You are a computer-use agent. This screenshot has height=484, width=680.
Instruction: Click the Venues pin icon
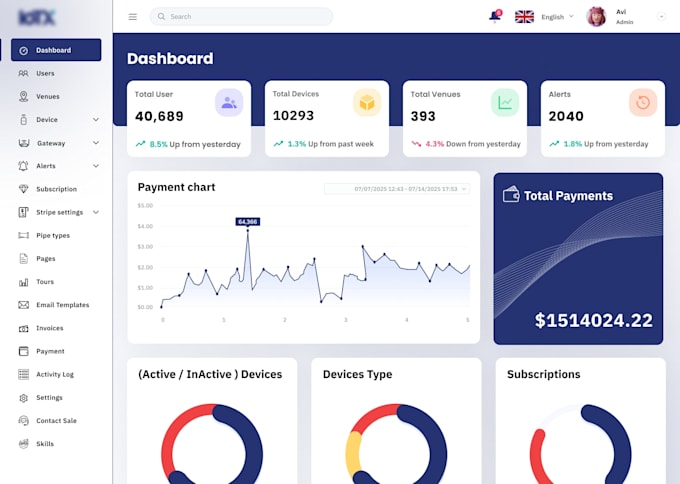tap(23, 96)
